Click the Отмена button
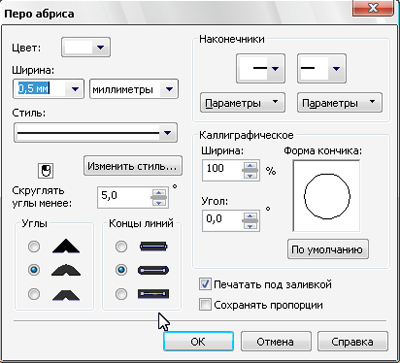 tap(276, 341)
